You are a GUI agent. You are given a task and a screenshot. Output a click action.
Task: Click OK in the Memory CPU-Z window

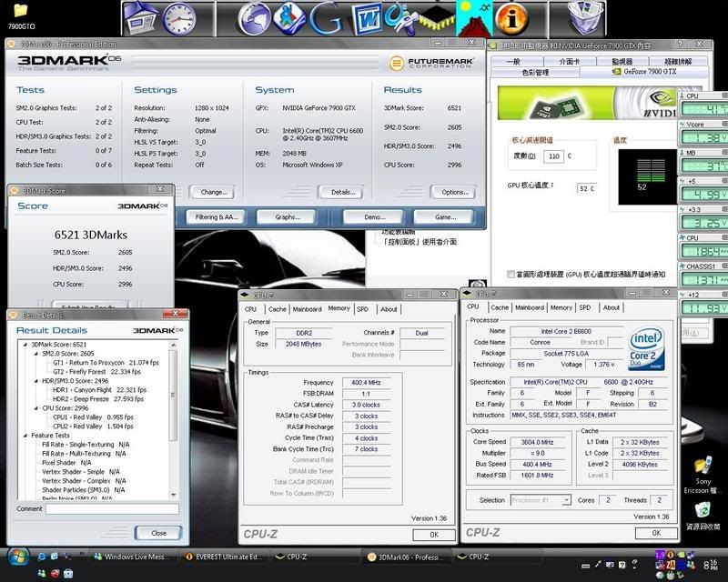point(434,535)
